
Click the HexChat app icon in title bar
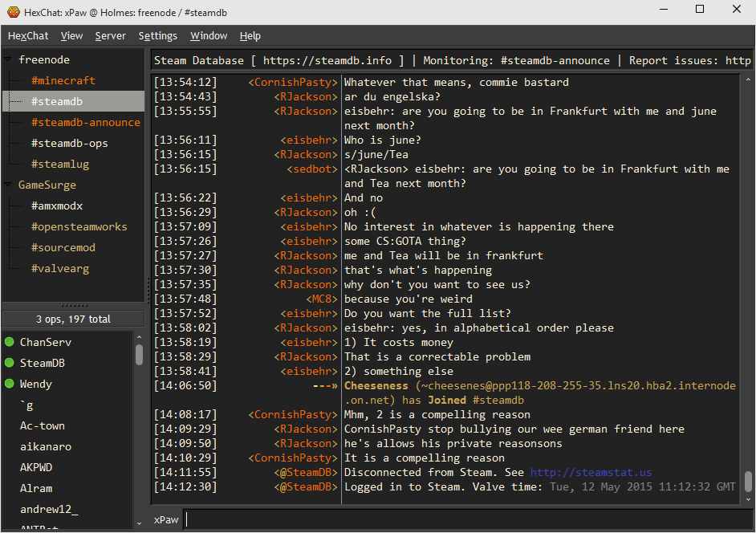[13, 10]
